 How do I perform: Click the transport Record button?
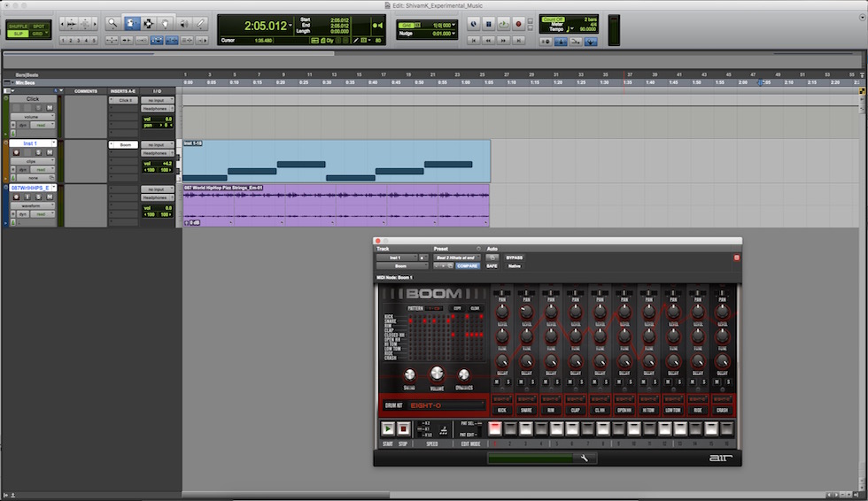(519, 24)
